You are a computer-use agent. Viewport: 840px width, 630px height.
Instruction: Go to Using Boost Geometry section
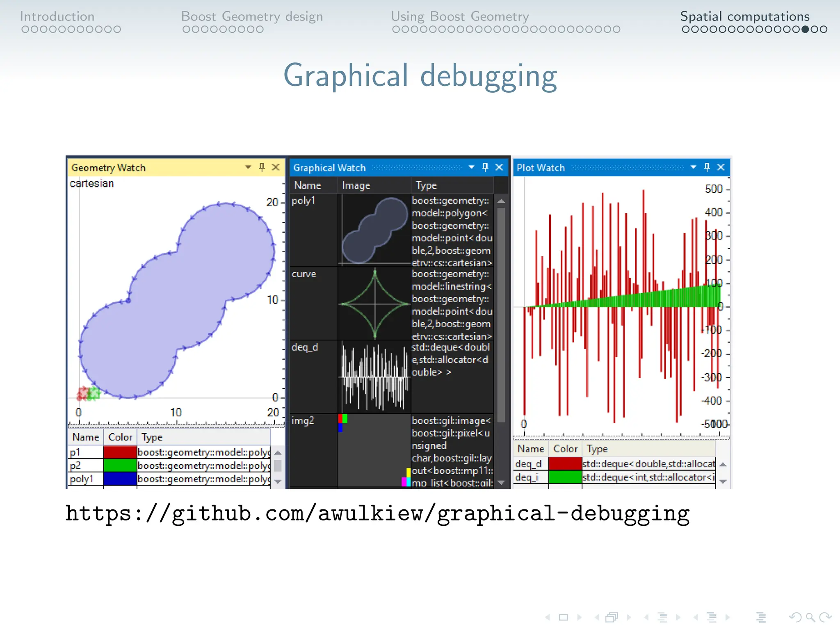[x=460, y=16]
